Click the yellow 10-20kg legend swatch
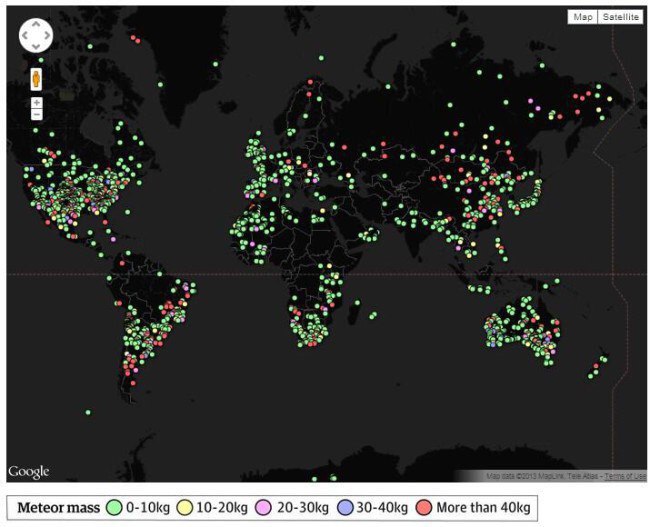This screenshot has width=660, height=527. [x=184, y=507]
